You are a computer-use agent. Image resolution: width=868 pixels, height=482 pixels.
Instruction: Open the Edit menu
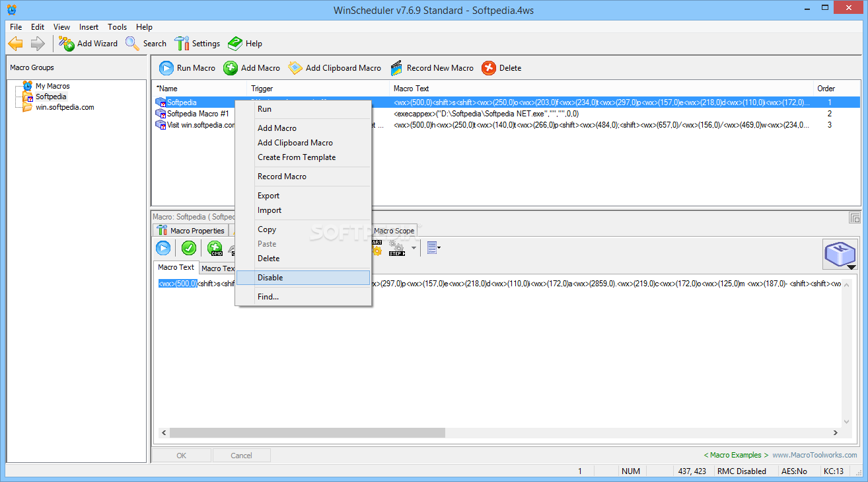click(x=38, y=27)
